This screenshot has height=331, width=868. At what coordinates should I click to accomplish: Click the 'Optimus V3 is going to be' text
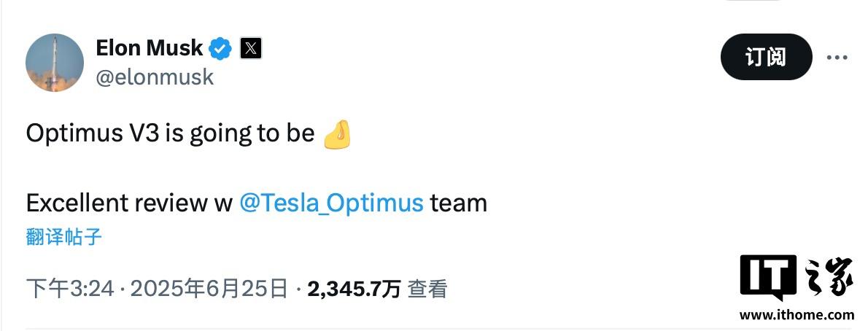coord(171,134)
